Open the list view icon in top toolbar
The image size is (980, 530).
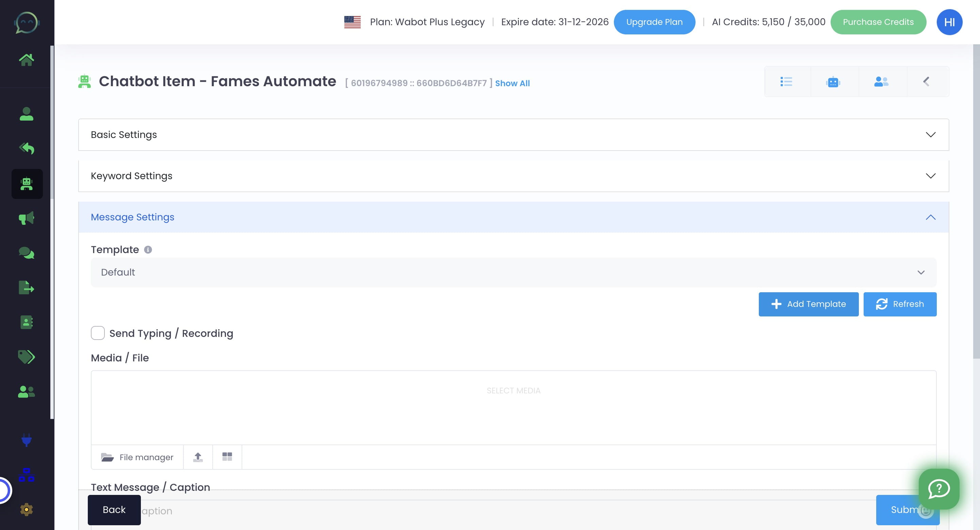click(786, 82)
